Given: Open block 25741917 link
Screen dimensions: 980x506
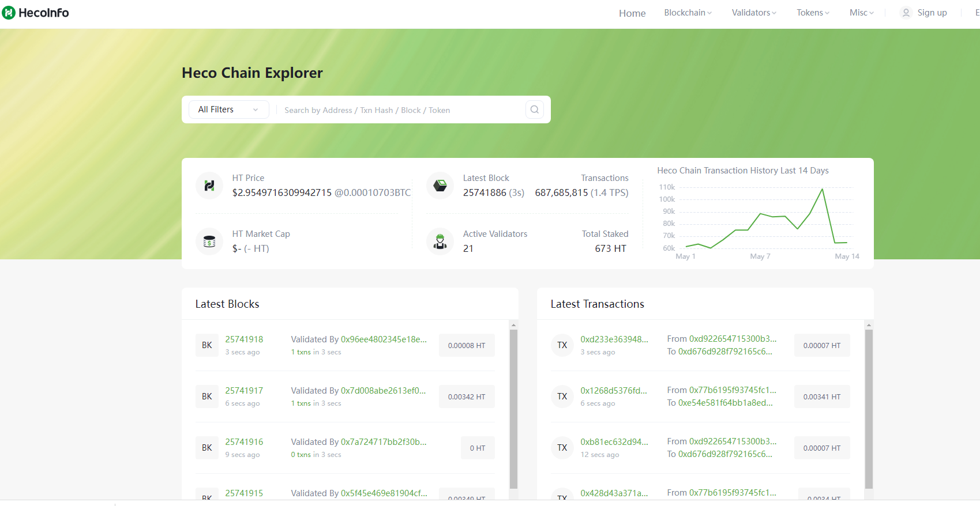Looking at the screenshot, I should 244,391.
